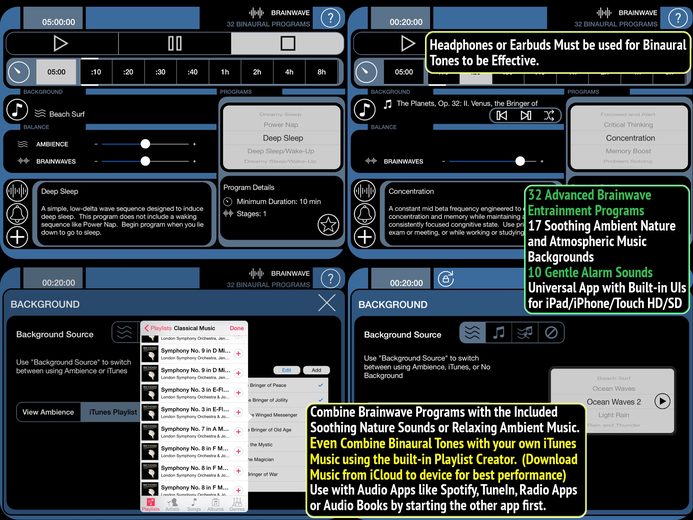Tap the waveform icon beside the Deep Sleep description

[x=17, y=191]
